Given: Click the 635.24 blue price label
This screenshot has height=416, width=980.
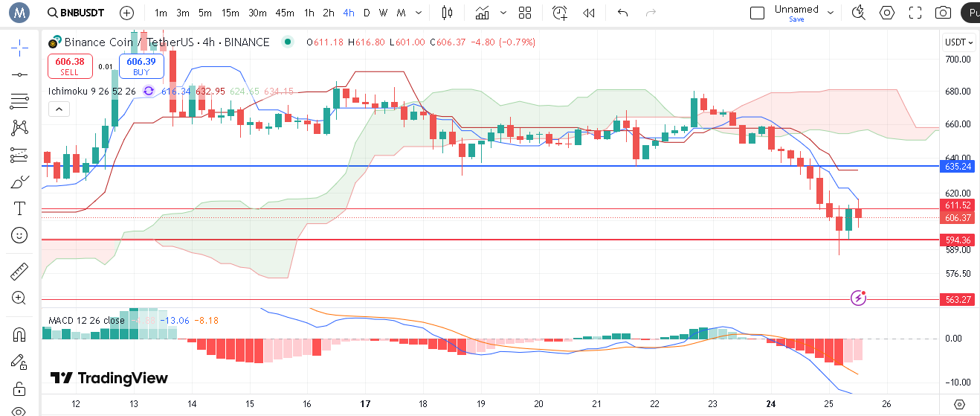Looking at the screenshot, I should click(958, 167).
